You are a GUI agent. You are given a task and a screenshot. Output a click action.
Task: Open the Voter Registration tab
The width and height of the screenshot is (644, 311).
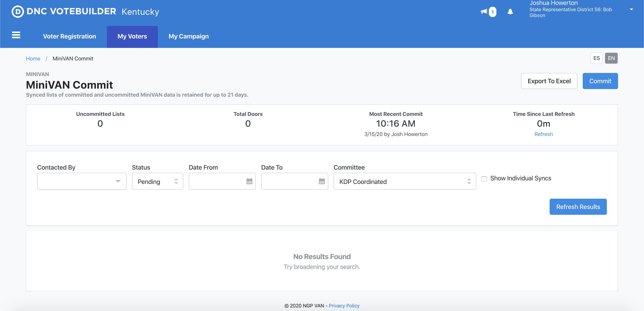click(70, 36)
